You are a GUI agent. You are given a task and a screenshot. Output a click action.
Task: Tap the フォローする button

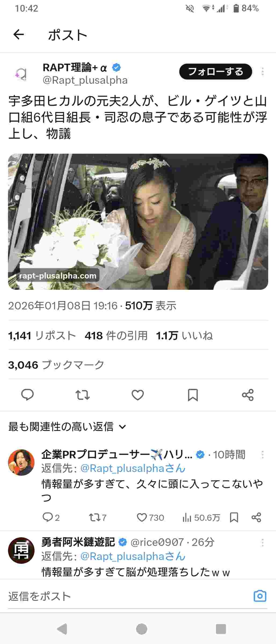click(216, 72)
